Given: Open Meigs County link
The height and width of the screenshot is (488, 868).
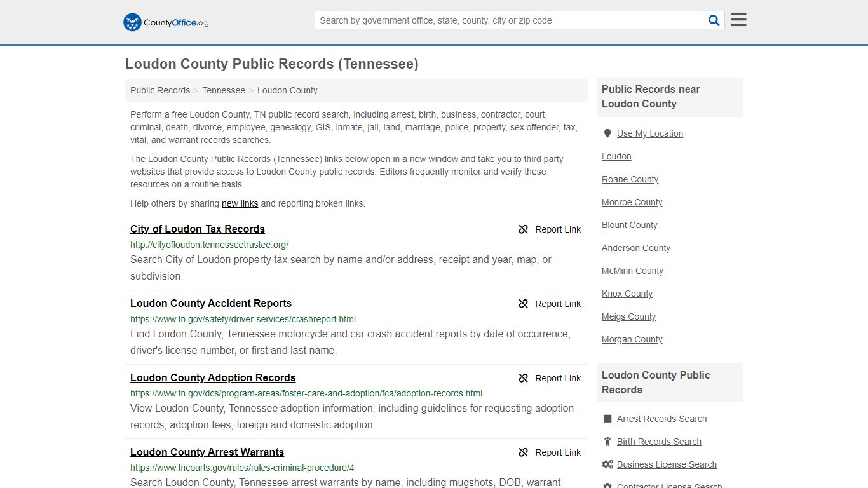Looking at the screenshot, I should [628, 316].
